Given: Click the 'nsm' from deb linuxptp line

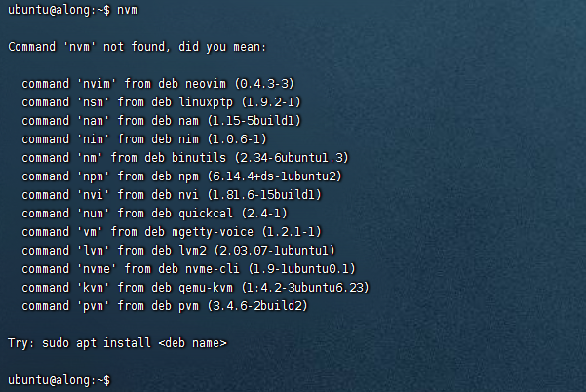Looking at the screenshot, I should tap(162, 102).
